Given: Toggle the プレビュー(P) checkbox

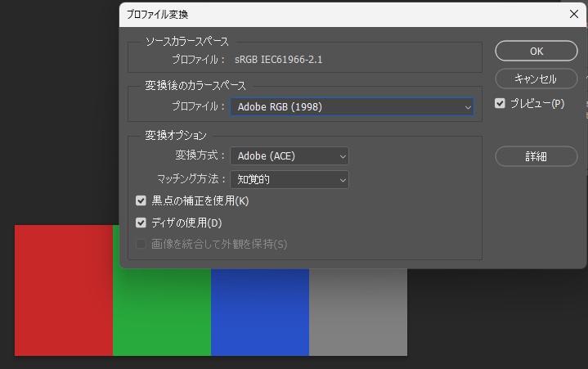Looking at the screenshot, I should 500,103.
